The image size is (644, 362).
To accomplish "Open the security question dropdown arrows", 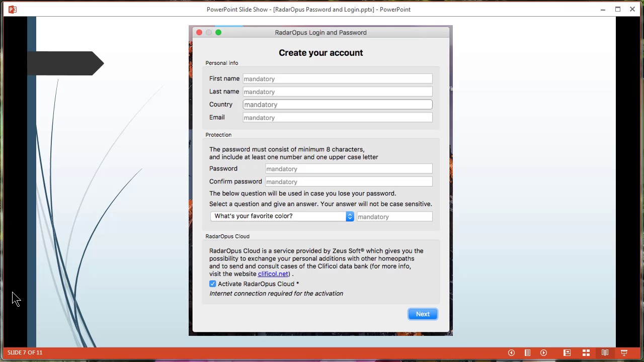I will click(x=350, y=216).
